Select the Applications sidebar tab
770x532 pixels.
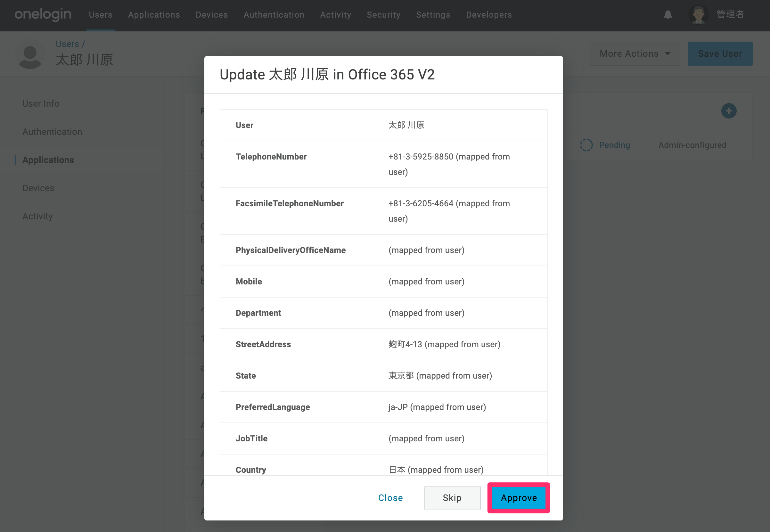coord(48,160)
